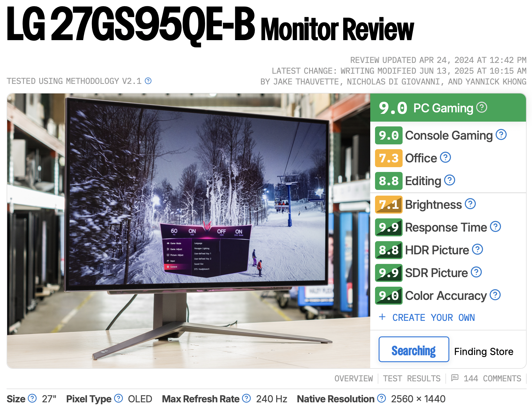Click help icon beside Methodology v2.1
This screenshot has width=532, height=408.
pyautogui.click(x=148, y=81)
